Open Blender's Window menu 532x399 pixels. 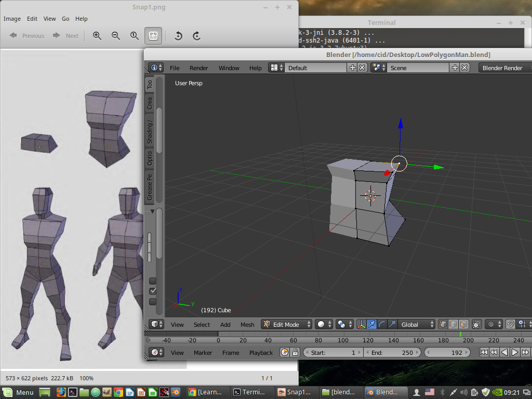coord(229,68)
